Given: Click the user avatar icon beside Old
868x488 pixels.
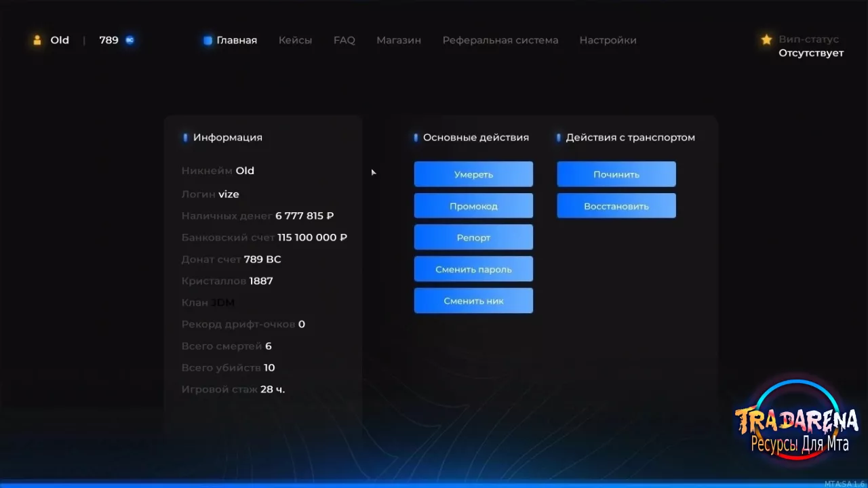Looking at the screenshot, I should point(37,40).
